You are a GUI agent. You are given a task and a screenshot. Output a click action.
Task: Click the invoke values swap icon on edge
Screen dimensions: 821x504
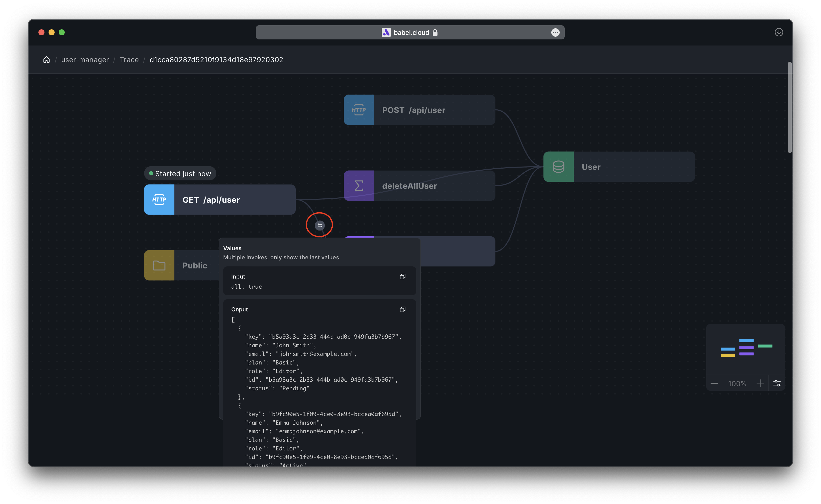319,226
